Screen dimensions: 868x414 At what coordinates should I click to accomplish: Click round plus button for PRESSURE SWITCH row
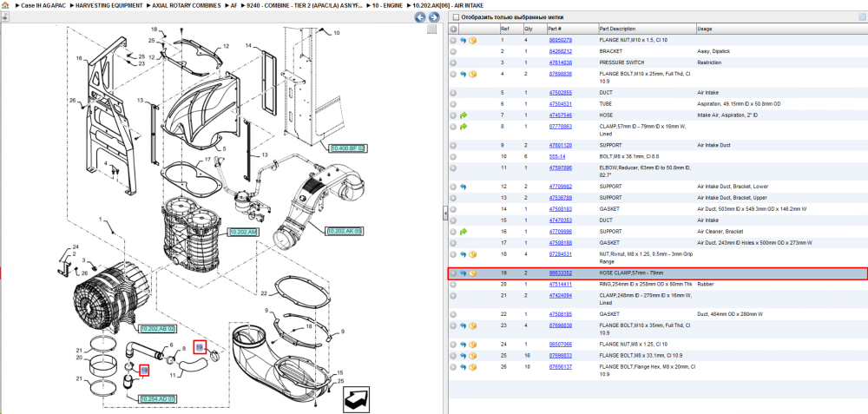(x=453, y=62)
